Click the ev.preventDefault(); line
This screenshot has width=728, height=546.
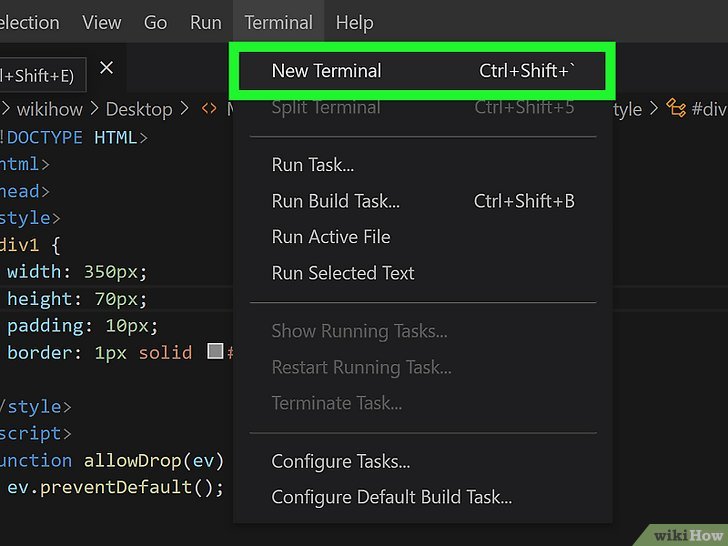click(115, 488)
